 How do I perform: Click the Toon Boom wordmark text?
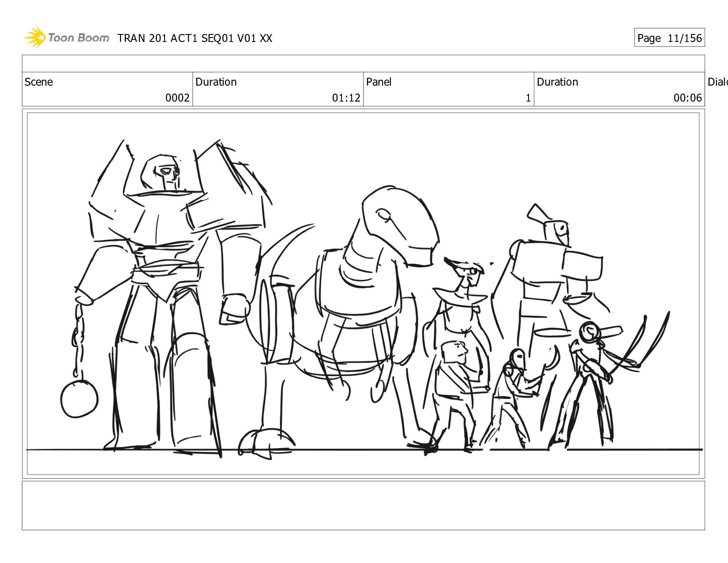pos(78,38)
